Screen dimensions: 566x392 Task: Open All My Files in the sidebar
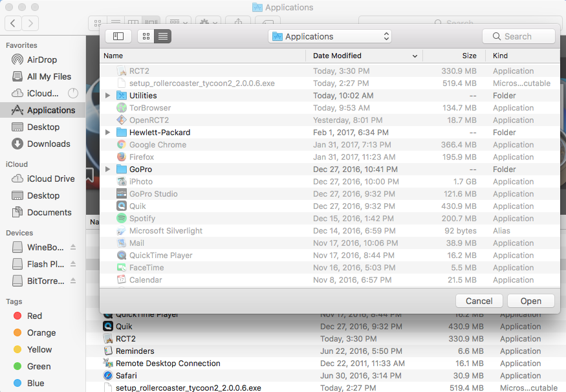coord(43,76)
